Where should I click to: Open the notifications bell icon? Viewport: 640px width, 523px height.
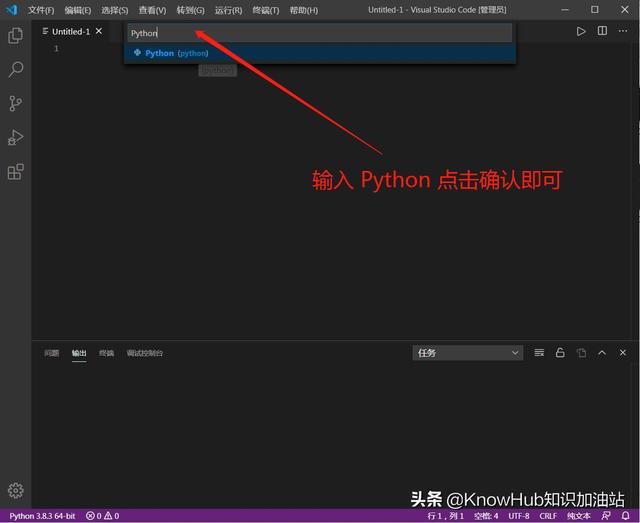tap(625, 516)
